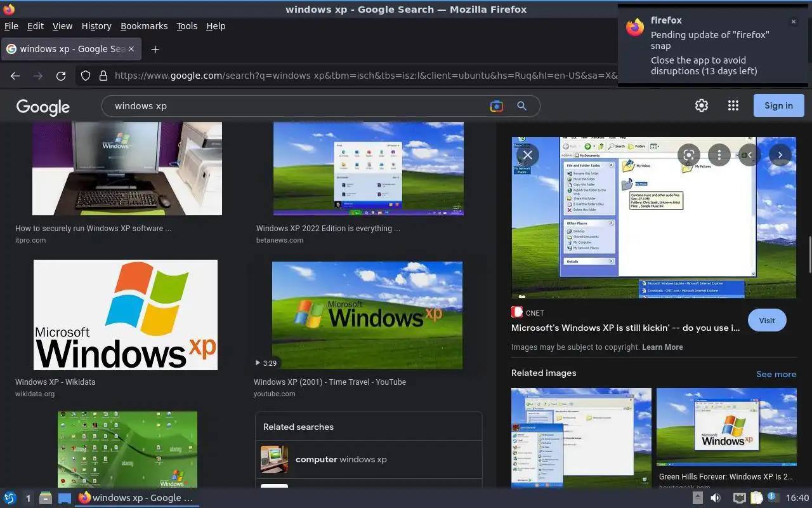Click the Firefox window taskbar button
812x508 pixels.
click(137, 498)
